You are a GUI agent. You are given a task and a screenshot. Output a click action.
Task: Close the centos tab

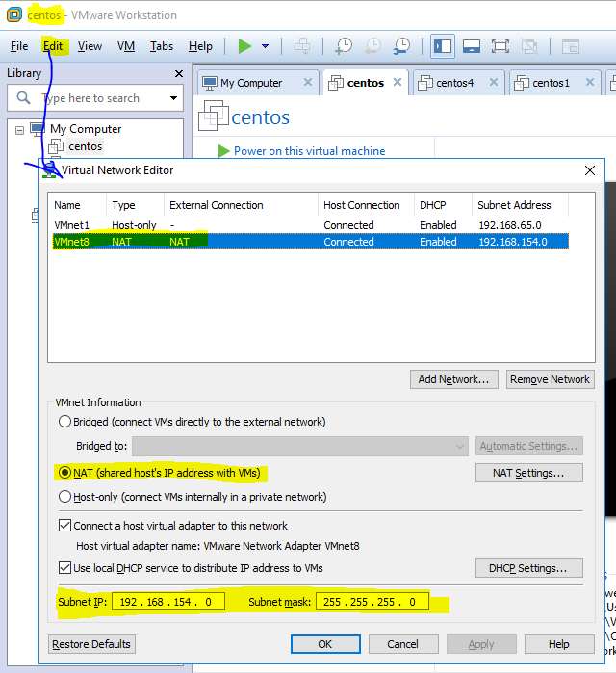(x=398, y=82)
